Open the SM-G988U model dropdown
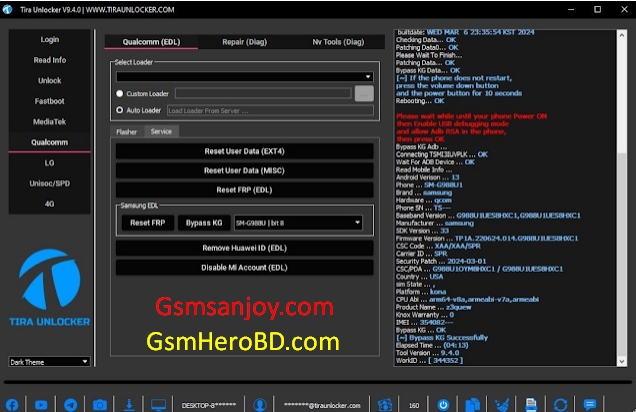The height and width of the screenshot is (412, 636). (298, 223)
